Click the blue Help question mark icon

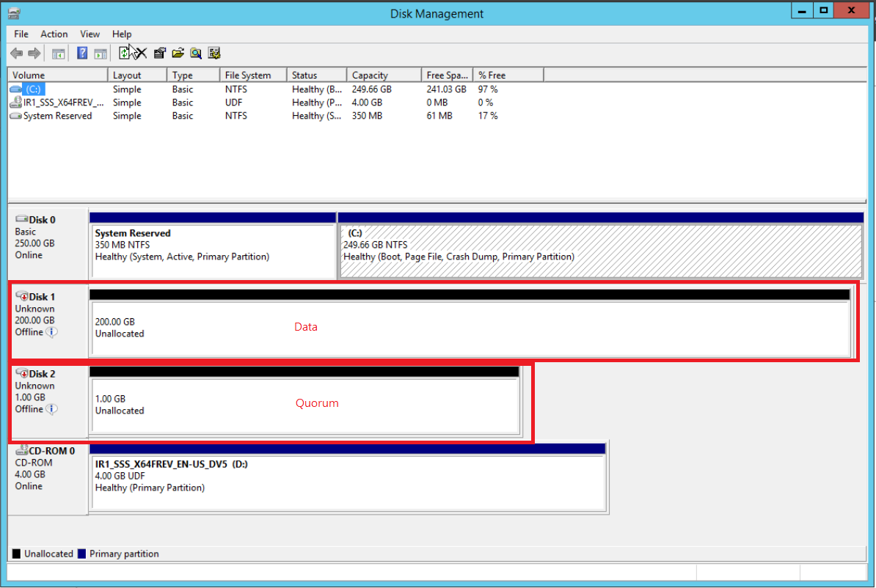pos(82,53)
